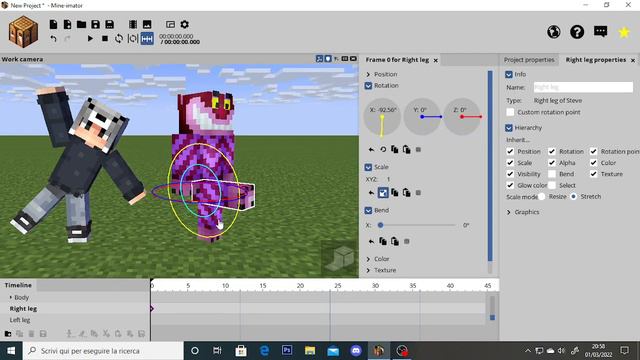This screenshot has width=640, height=360.
Task: Select the Resize scale mode
Action: point(542,197)
